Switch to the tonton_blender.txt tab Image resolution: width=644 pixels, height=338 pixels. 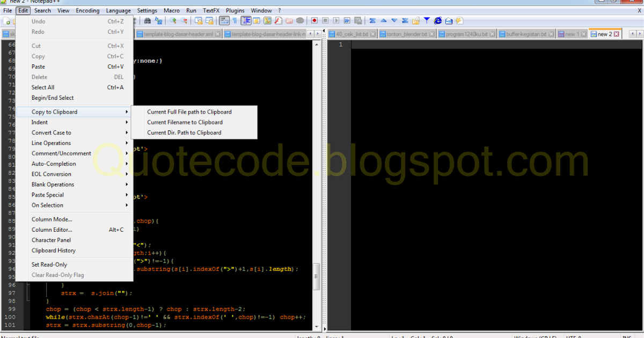(408, 34)
